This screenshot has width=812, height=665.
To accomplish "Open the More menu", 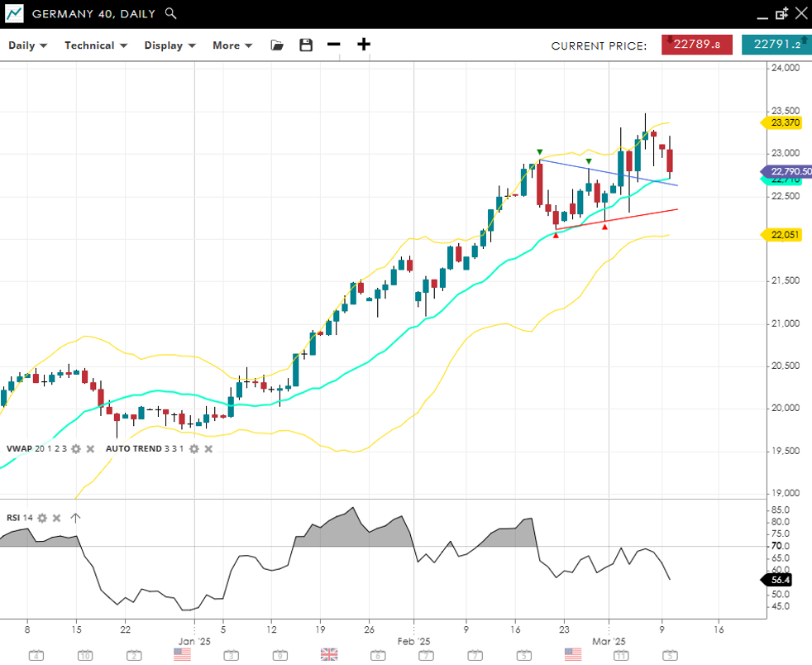I will 232,45.
